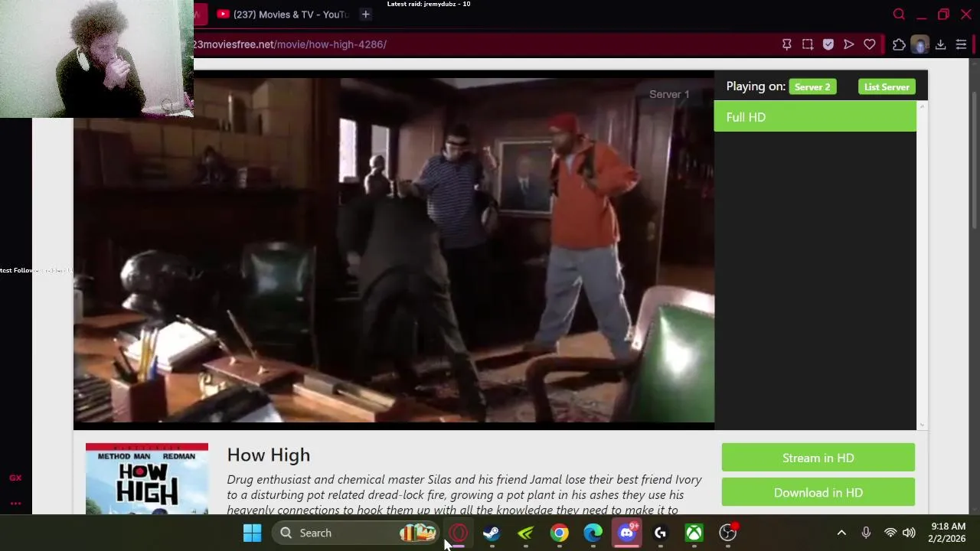980x551 pixels.
Task: Bookmark page with the heart icon
Action: click(869, 44)
